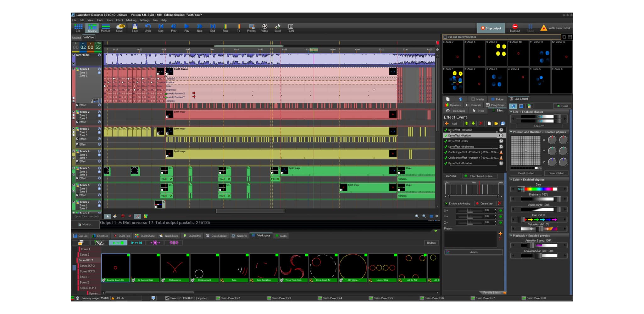The image size is (644, 314).
Task: Click the Preview toolbar icon
Action: 252,27
